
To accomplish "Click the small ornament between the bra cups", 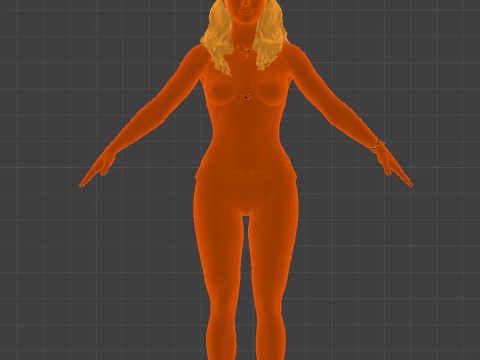I will [x=246, y=97].
